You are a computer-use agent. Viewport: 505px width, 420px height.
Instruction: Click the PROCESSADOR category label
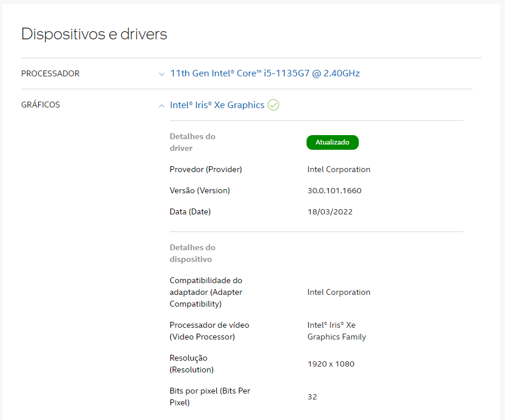tap(51, 74)
